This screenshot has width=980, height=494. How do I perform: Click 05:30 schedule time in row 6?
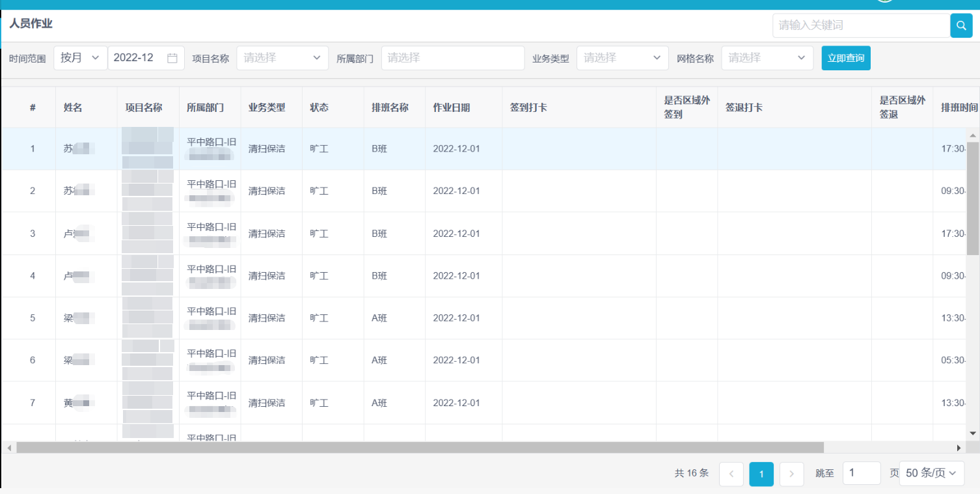tap(953, 360)
